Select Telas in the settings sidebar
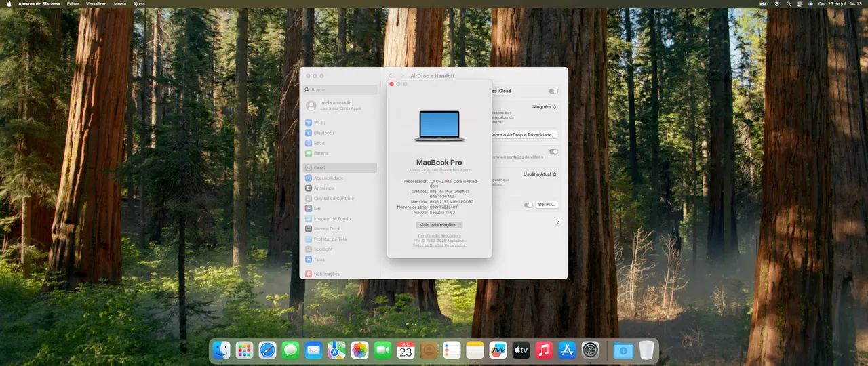This screenshot has width=868, height=366. click(340, 259)
